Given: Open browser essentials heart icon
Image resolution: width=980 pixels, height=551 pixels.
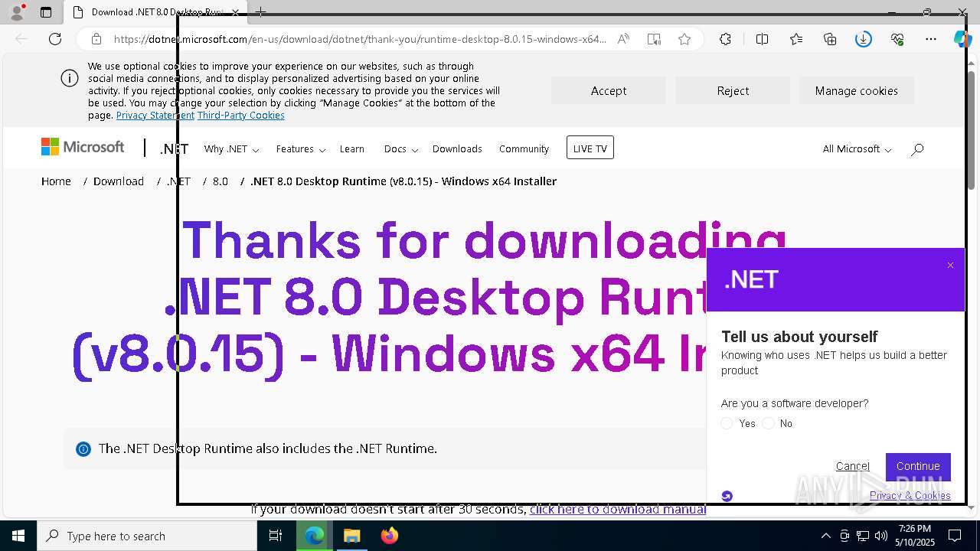Looking at the screenshot, I should (x=897, y=39).
